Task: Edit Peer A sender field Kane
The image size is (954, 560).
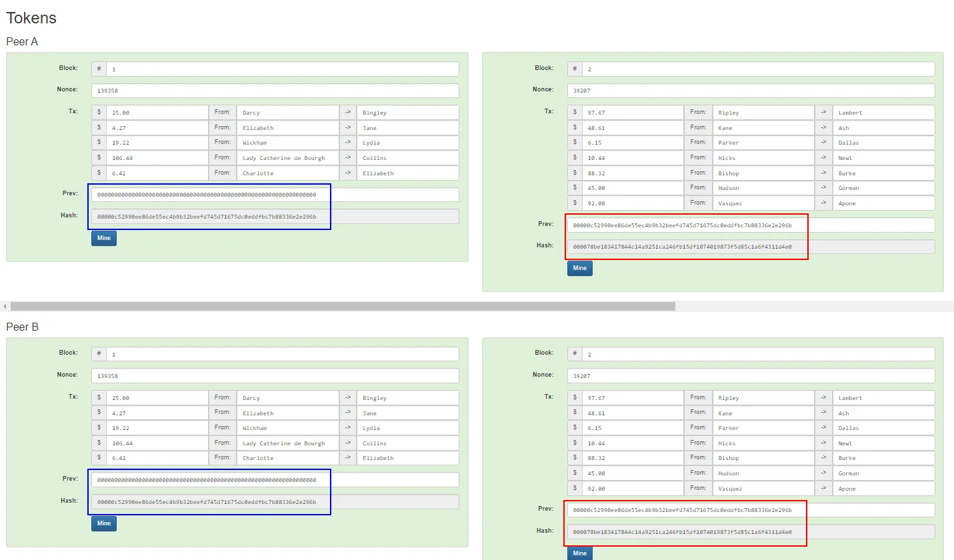Action: 764,128
